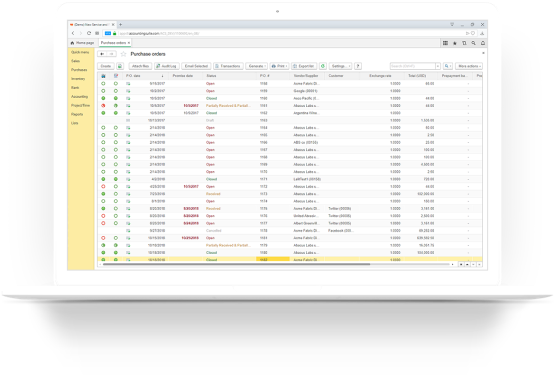Click the document icon in the Draft row
The image size is (555, 379).
click(128, 120)
